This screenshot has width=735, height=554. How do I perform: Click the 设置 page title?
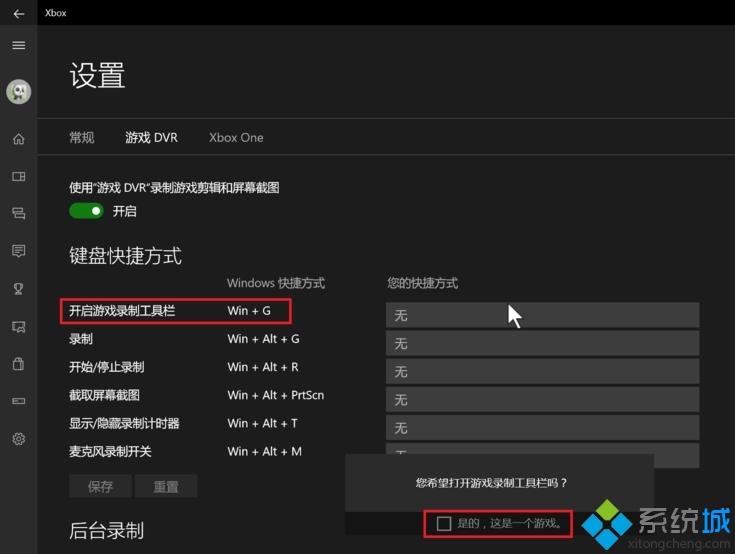coord(98,75)
